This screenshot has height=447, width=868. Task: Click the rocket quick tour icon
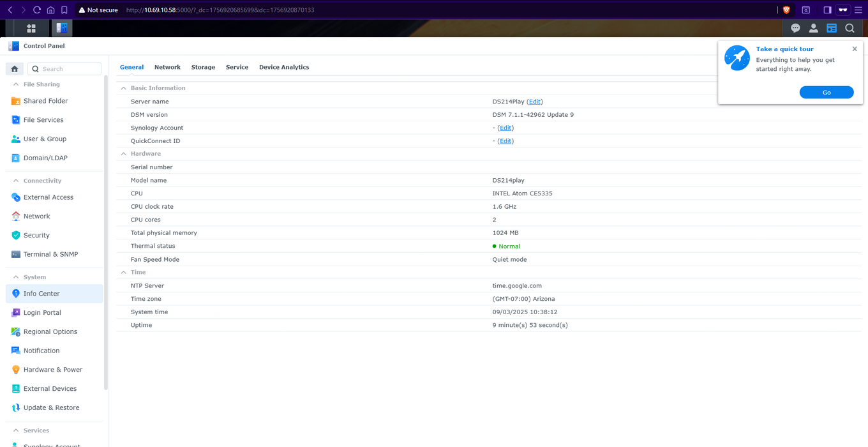(x=737, y=58)
